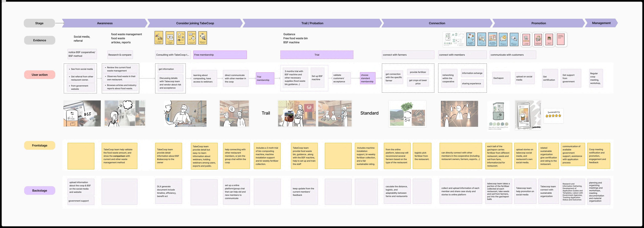Click the yellow magnifying-glass evidence card
Screen dimensions: 644x228
pos(203,38)
